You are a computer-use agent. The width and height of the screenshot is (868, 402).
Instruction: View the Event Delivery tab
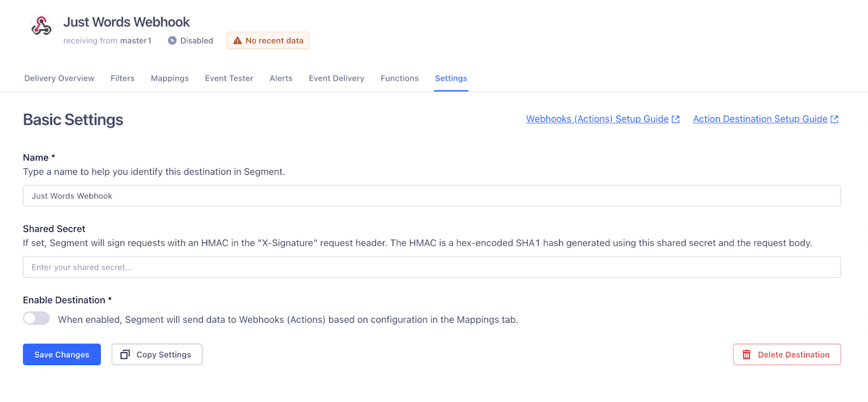(x=336, y=78)
